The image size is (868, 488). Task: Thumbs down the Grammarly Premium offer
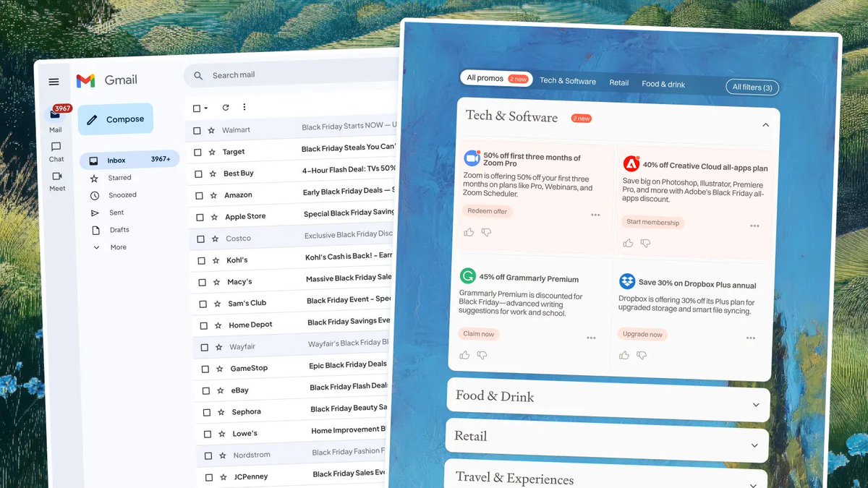point(482,355)
